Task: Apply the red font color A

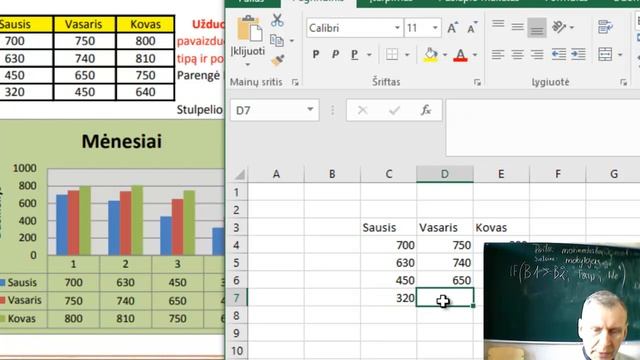Action: (460, 55)
